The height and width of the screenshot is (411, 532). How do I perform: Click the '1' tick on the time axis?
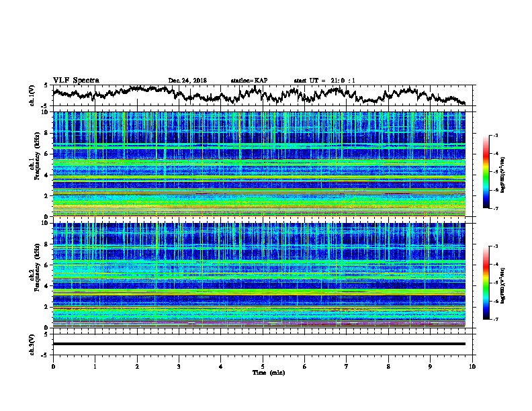(x=95, y=367)
